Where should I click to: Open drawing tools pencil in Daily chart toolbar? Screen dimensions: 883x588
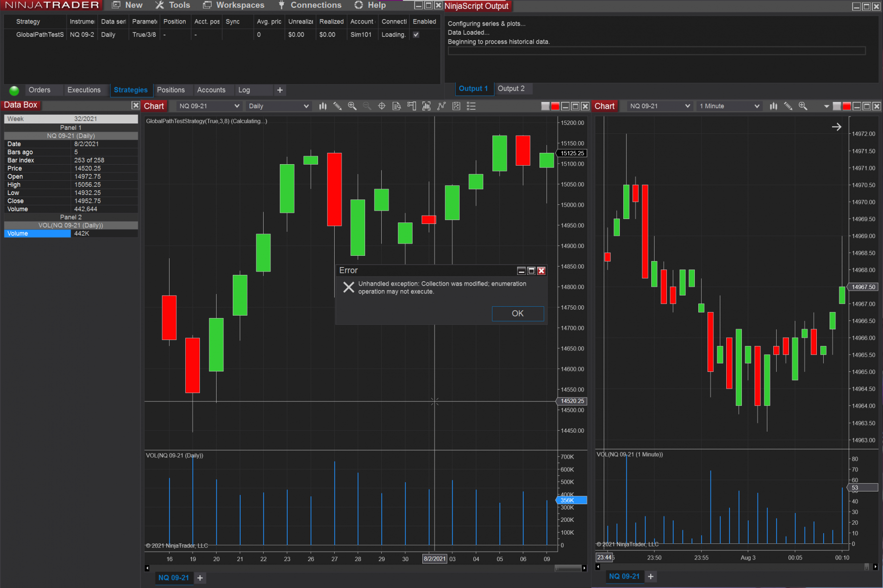point(337,106)
